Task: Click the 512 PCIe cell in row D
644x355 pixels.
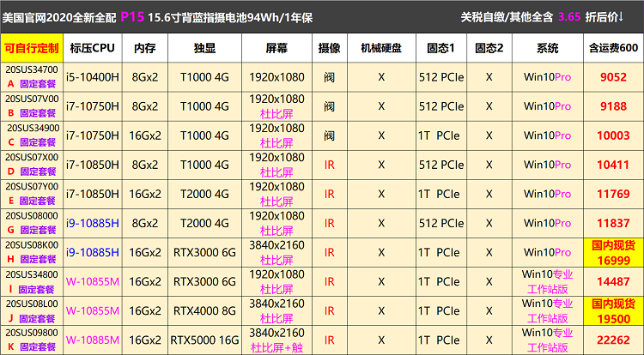Action: [x=441, y=165]
